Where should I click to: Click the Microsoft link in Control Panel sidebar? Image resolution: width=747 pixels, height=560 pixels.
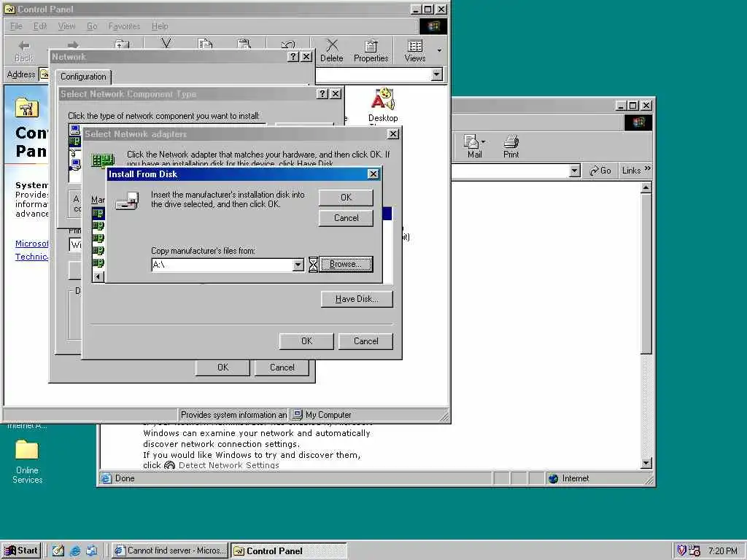[31, 244]
